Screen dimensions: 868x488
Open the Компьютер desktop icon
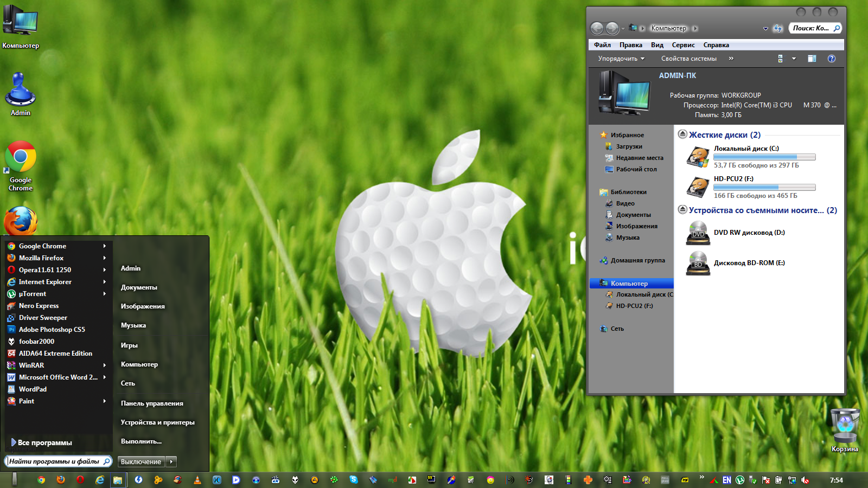pyautogui.click(x=21, y=22)
